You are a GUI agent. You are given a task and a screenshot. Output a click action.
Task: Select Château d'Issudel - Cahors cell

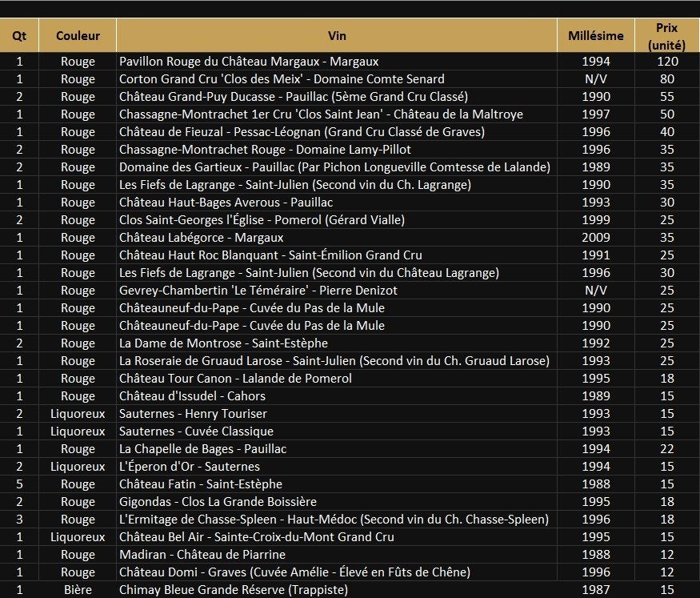337,396
